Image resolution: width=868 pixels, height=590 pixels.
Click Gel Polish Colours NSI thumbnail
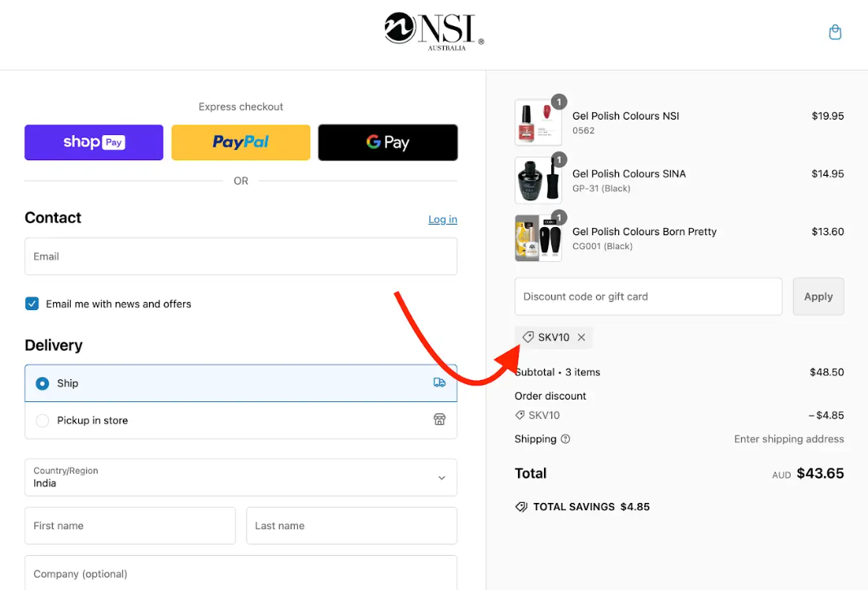[538, 122]
